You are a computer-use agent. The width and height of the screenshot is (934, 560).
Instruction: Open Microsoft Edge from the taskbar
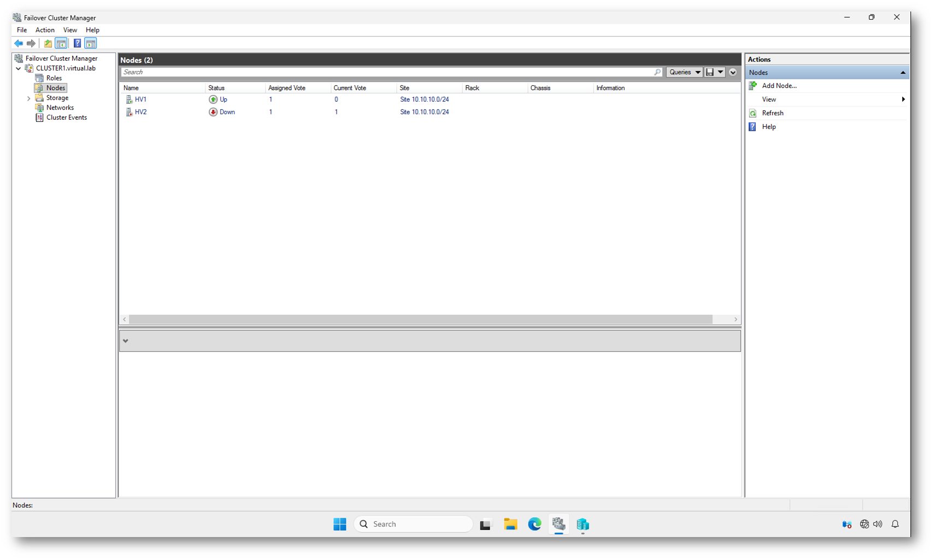[534, 524]
